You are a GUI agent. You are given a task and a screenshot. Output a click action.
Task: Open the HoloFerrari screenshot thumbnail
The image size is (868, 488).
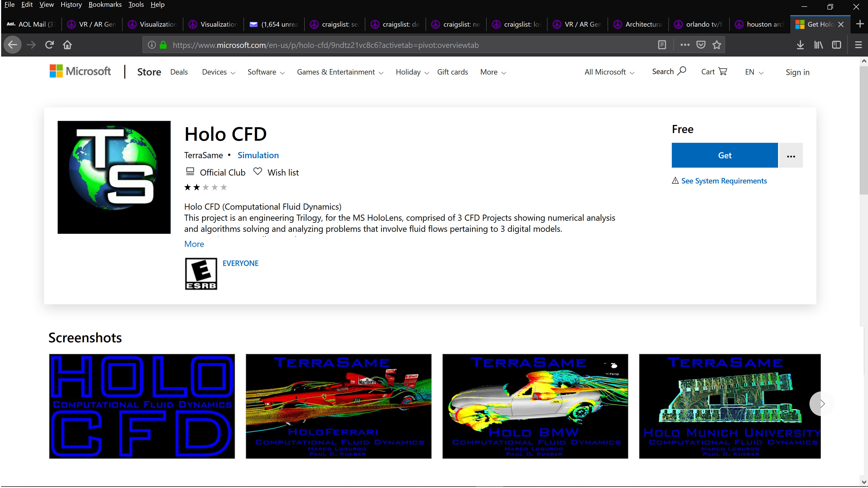(x=338, y=406)
